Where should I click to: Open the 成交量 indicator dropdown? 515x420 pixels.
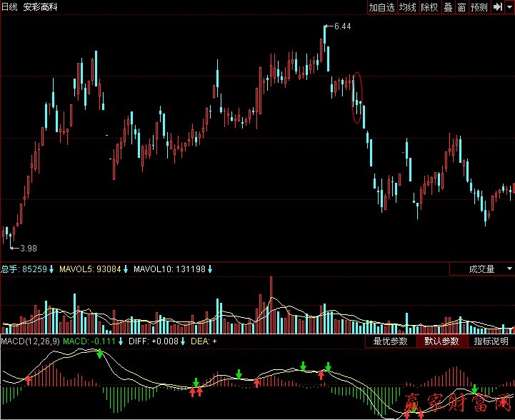coord(481,269)
